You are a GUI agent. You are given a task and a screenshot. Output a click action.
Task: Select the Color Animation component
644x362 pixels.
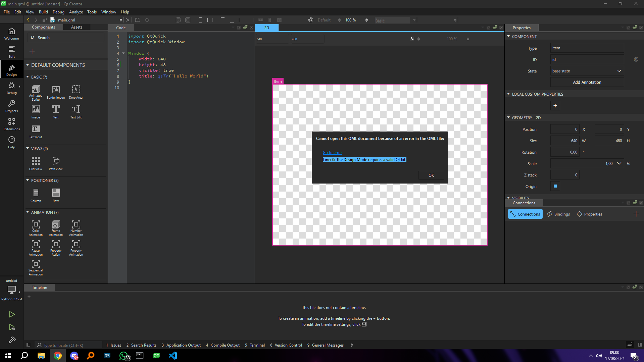click(x=36, y=228)
